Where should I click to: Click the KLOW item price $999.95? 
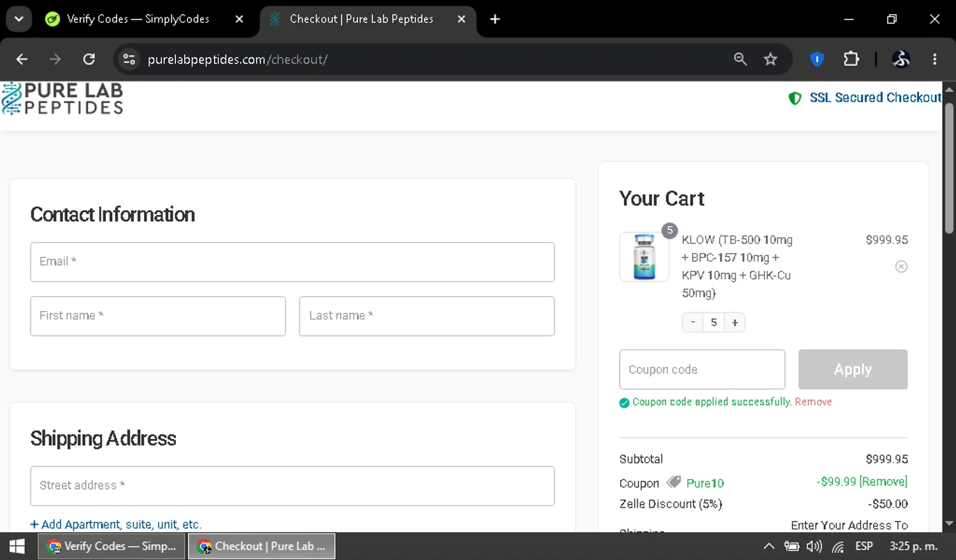coord(887,240)
